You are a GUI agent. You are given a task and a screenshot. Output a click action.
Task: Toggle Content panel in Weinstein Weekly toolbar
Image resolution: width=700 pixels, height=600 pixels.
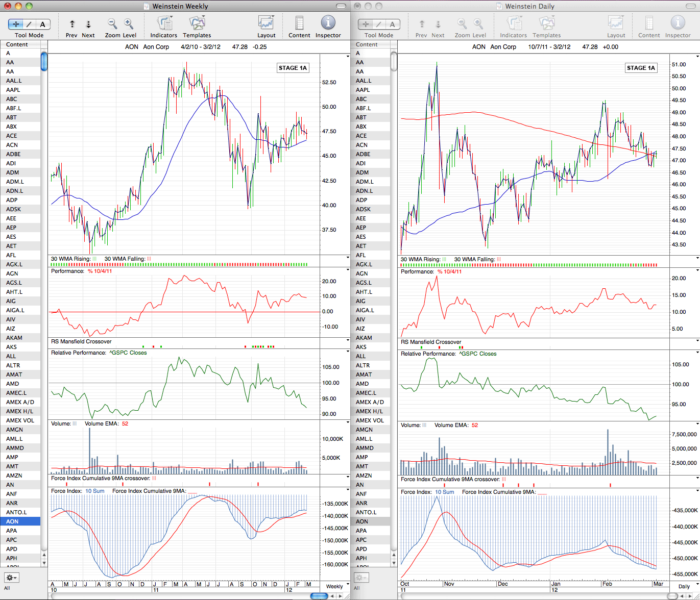point(299,23)
